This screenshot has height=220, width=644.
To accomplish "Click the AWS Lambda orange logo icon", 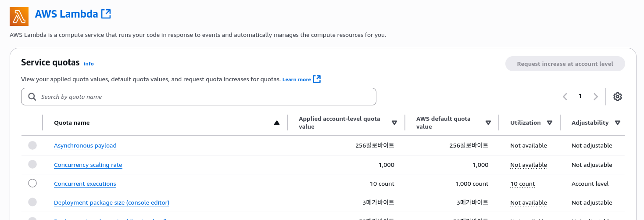I will coord(19,16).
